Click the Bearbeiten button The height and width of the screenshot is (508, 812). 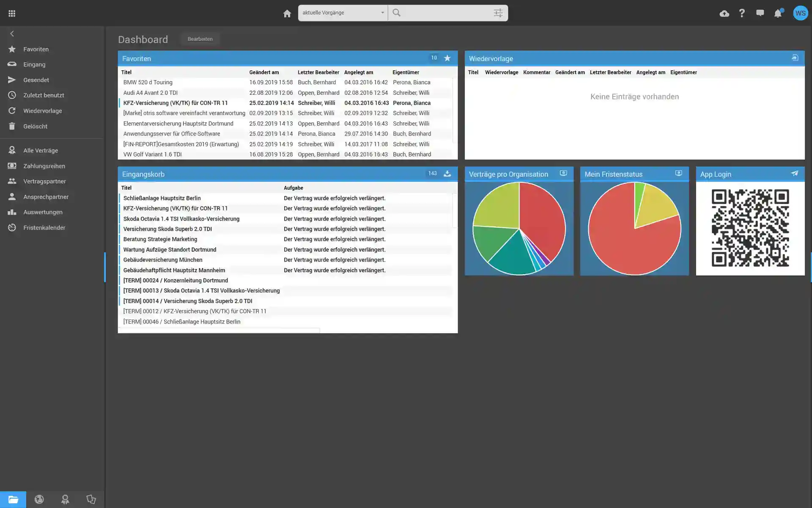[x=200, y=39]
